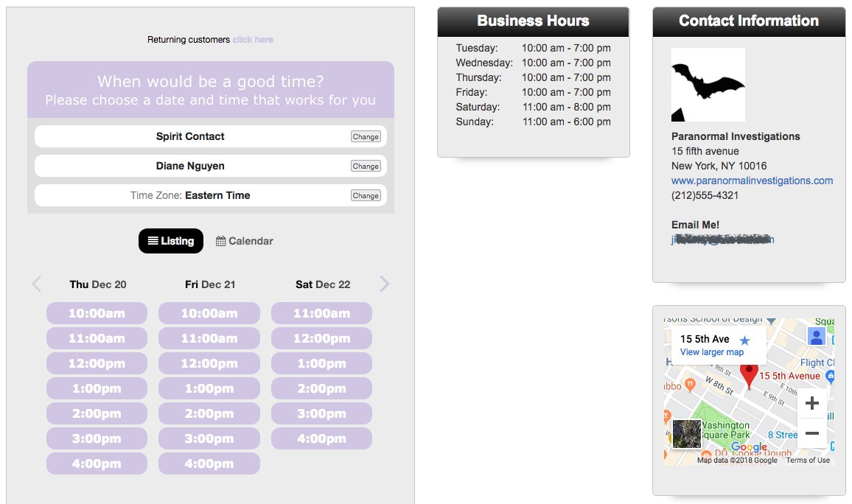This screenshot has width=852, height=504.
Task: Change the staff member Diane Nguyen
Action: point(366,166)
